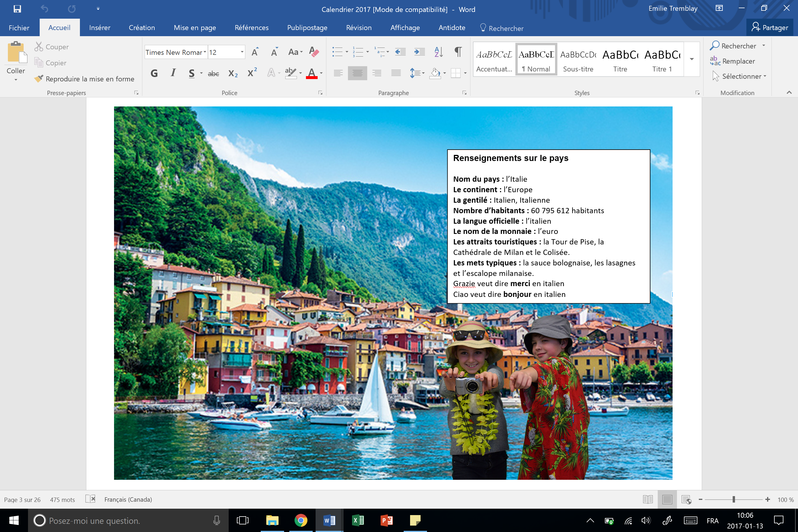798x532 pixels.
Task: Click the Save diskette icon
Action: 17,9
